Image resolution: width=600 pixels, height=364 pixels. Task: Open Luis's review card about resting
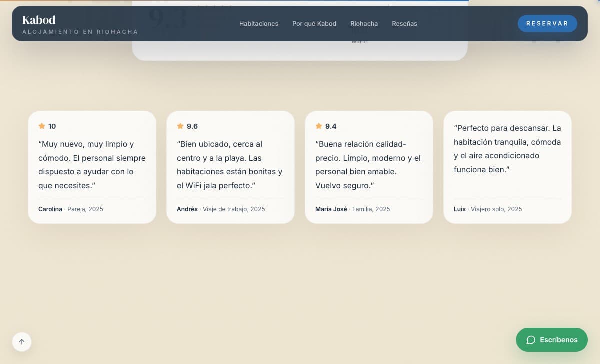click(x=507, y=149)
